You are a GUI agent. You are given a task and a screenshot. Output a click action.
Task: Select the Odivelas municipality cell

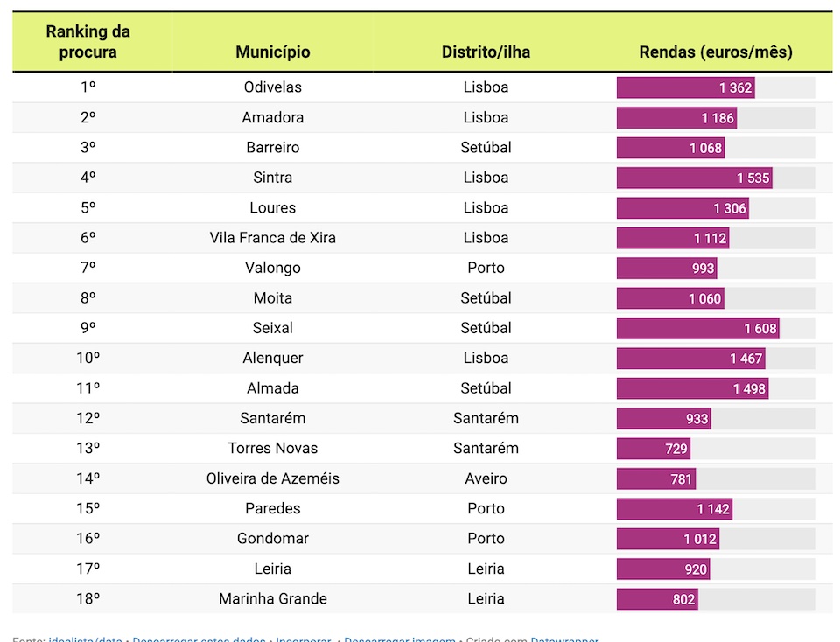click(x=272, y=87)
